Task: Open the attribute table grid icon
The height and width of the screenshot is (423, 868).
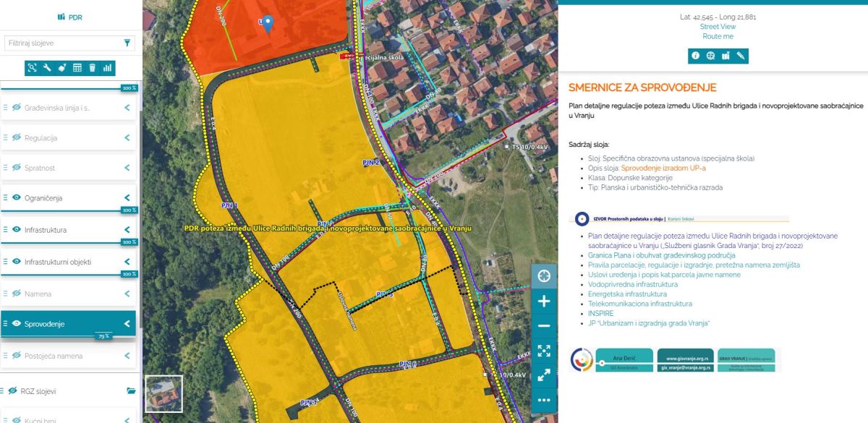Action: click(x=77, y=68)
